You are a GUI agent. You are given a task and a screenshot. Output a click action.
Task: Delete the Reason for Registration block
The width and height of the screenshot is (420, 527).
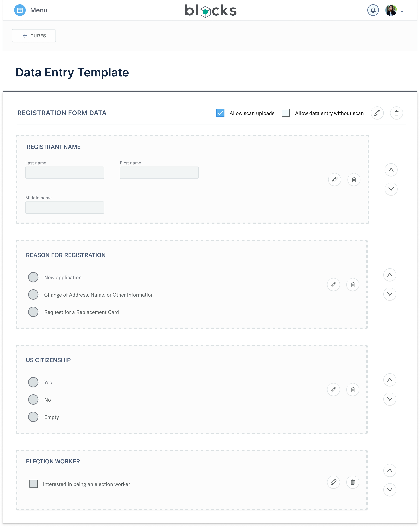click(x=353, y=285)
